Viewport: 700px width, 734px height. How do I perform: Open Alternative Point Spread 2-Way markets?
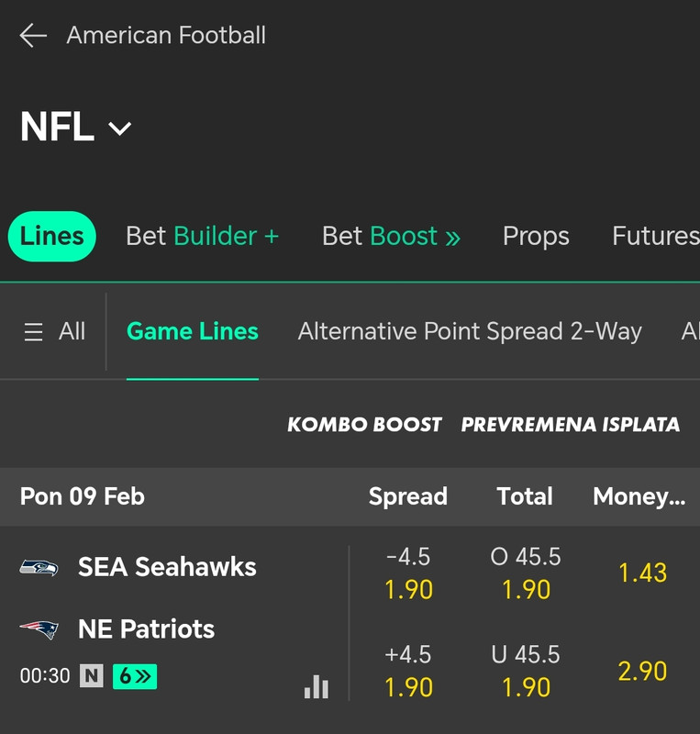point(470,331)
